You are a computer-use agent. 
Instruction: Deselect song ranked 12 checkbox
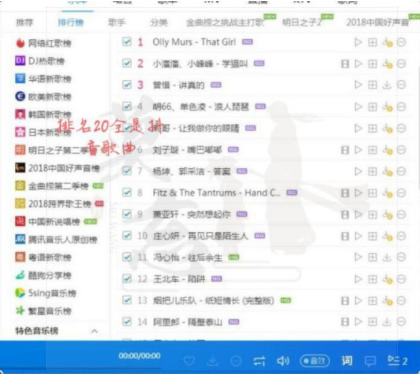point(127,279)
